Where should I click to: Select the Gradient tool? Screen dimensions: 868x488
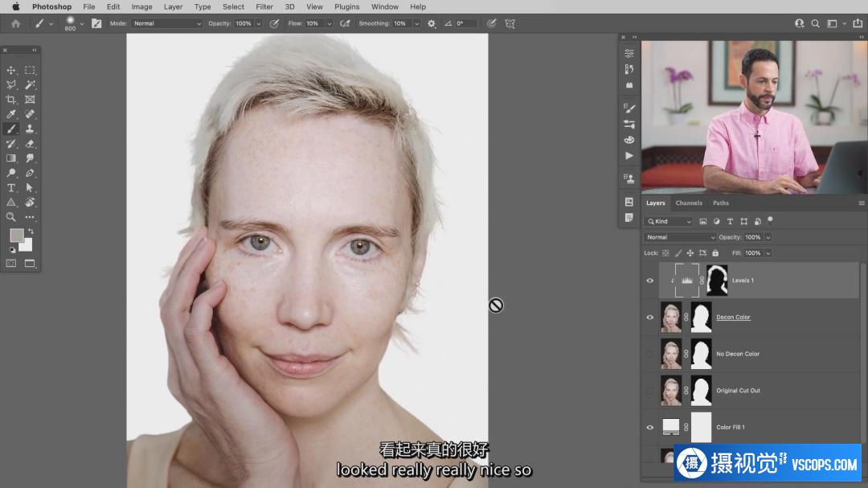[11, 158]
